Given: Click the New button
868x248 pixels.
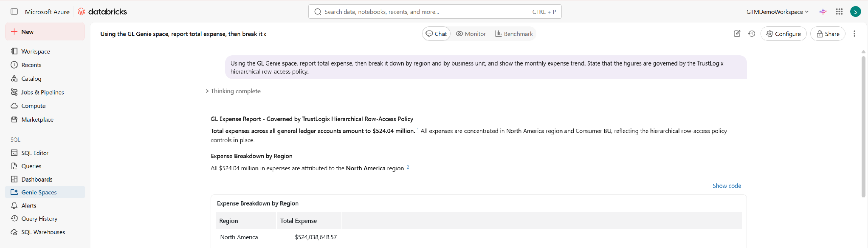Looking at the screenshot, I should click(x=45, y=32).
